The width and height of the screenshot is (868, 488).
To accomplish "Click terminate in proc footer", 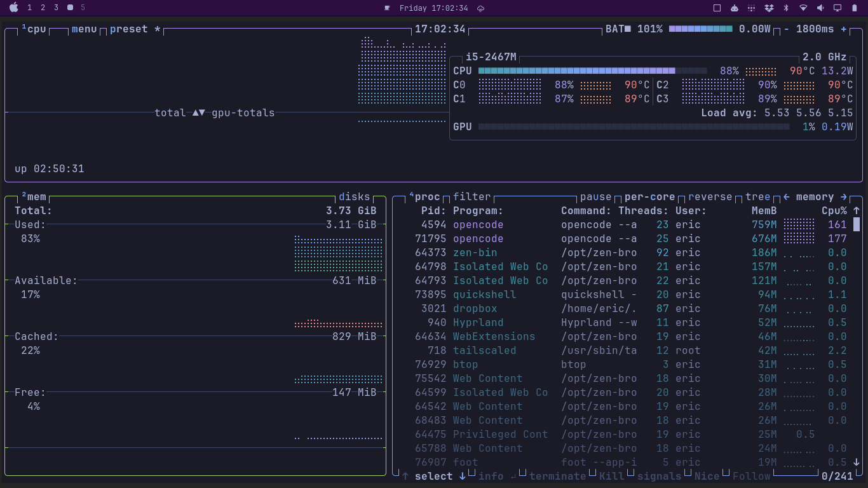I will pos(558,477).
